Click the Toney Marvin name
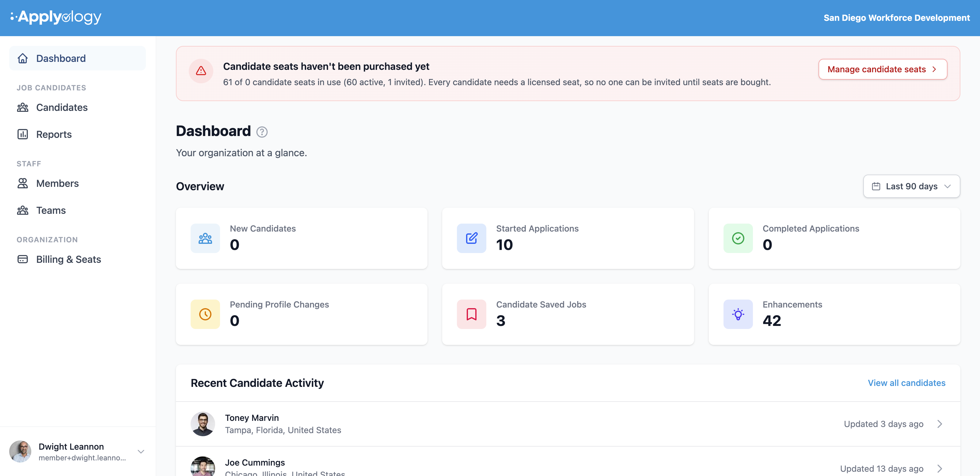The width and height of the screenshot is (980, 476). tap(252, 418)
